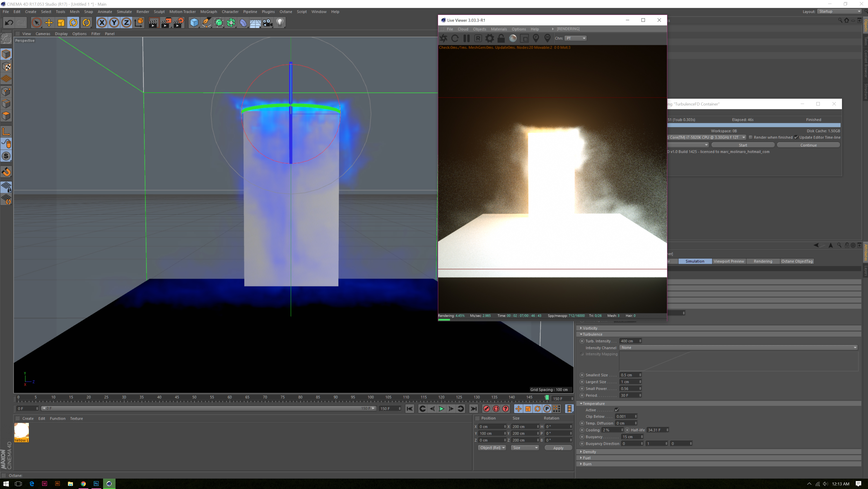Open Octane settings gear in Live Viewer
The width and height of the screenshot is (868, 489).
point(489,38)
